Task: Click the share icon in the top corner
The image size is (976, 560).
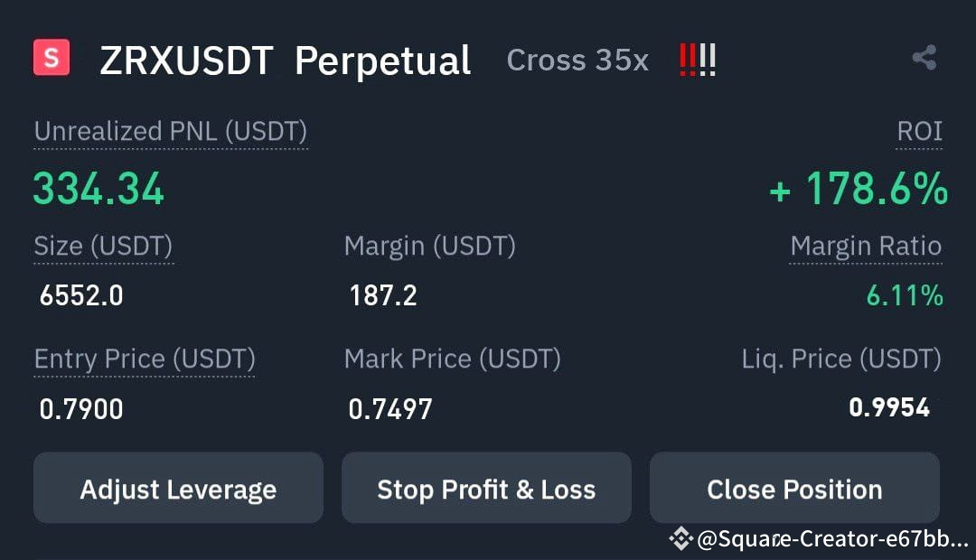Action: 924,58
